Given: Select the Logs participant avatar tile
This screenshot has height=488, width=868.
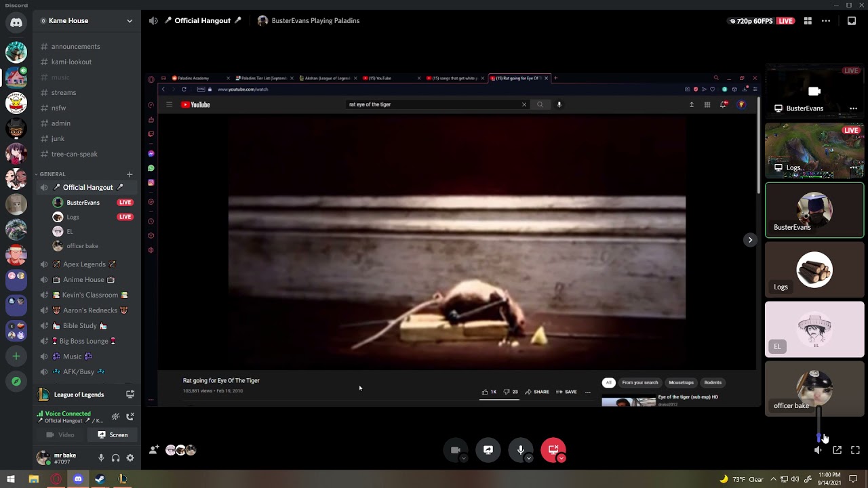Looking at the screenshot, I should click(814, 270).
